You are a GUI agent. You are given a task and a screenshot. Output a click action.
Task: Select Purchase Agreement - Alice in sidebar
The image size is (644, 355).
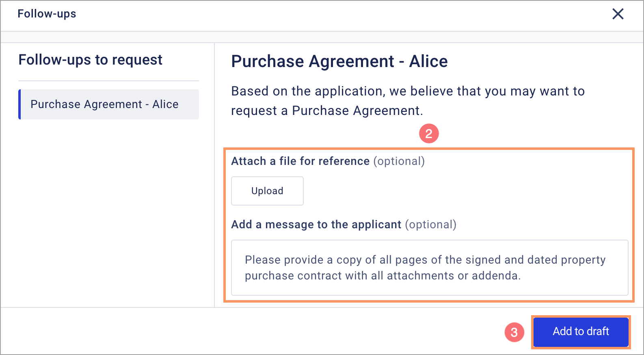109,104
